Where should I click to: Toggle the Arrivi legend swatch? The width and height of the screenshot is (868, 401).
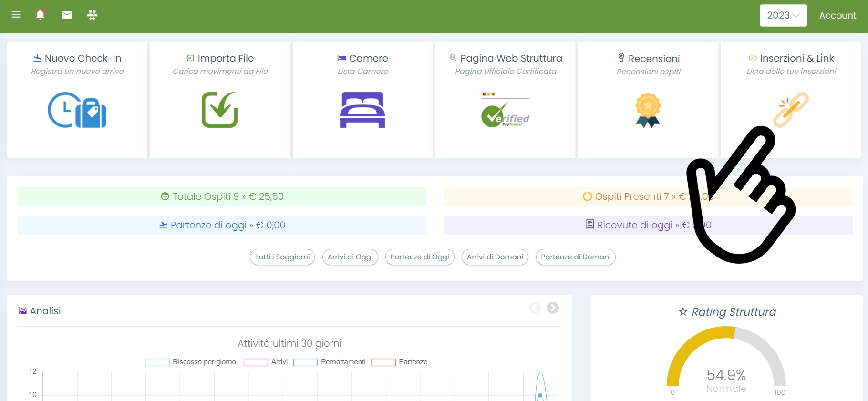256,362
